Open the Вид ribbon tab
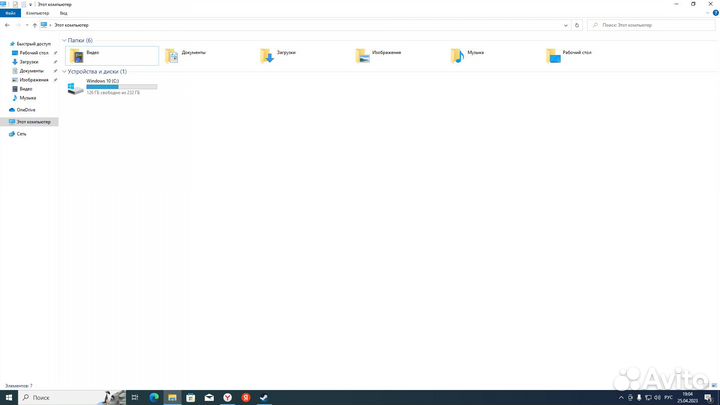Viewport: 720px width, 405px height. click(x=63, y=13)
